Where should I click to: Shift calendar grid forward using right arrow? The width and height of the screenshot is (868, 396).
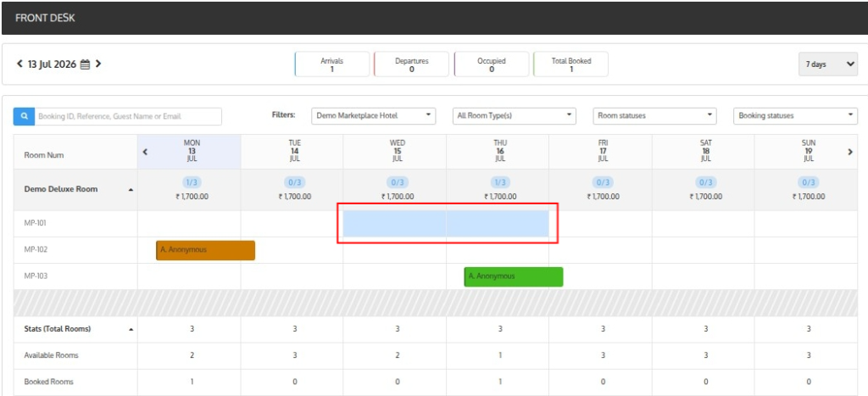(x=850, y=151)
